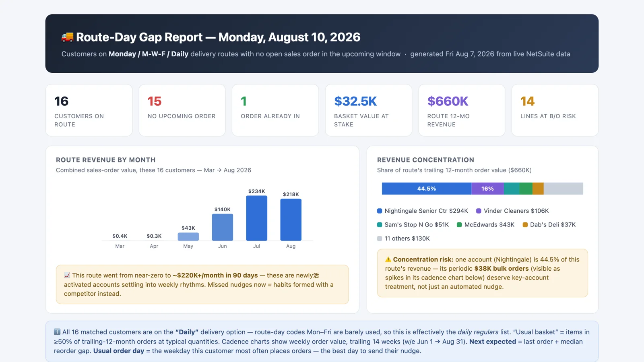
Task: Open the 14 Lines at B/O Risk card
Action: point(555,110)
